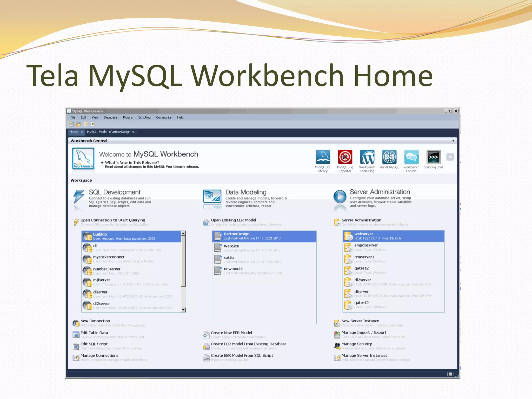Click the first toolbar icon for new model
Image resolution: width=532 pixels, height=399 pixels.
[x=72, y=124]
